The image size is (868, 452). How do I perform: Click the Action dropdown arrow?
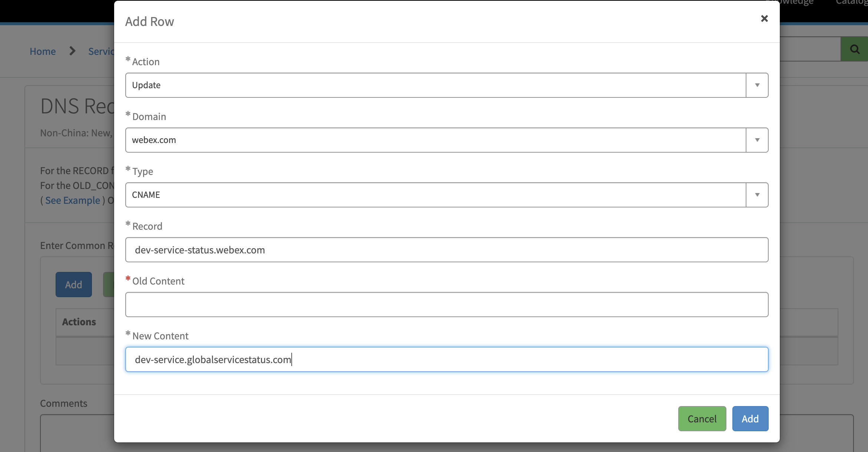click(757, 85)
